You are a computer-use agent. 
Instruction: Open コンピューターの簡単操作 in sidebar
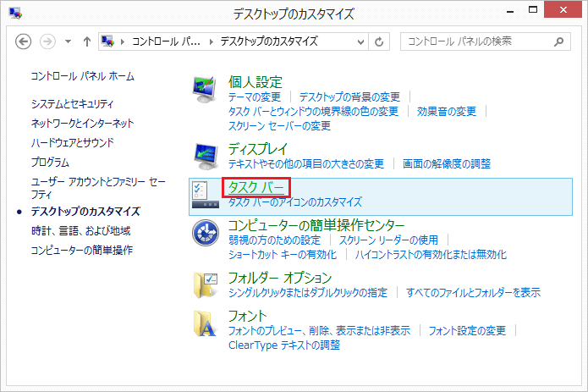[82, 250]
